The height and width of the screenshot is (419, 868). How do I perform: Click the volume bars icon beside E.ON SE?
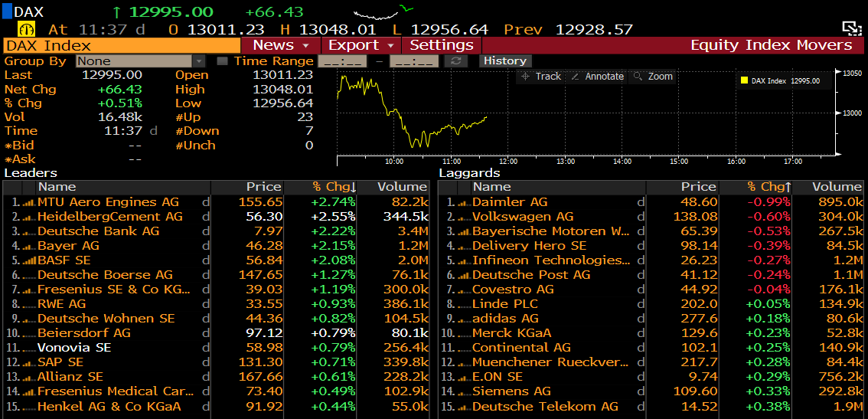click(463, 378)
